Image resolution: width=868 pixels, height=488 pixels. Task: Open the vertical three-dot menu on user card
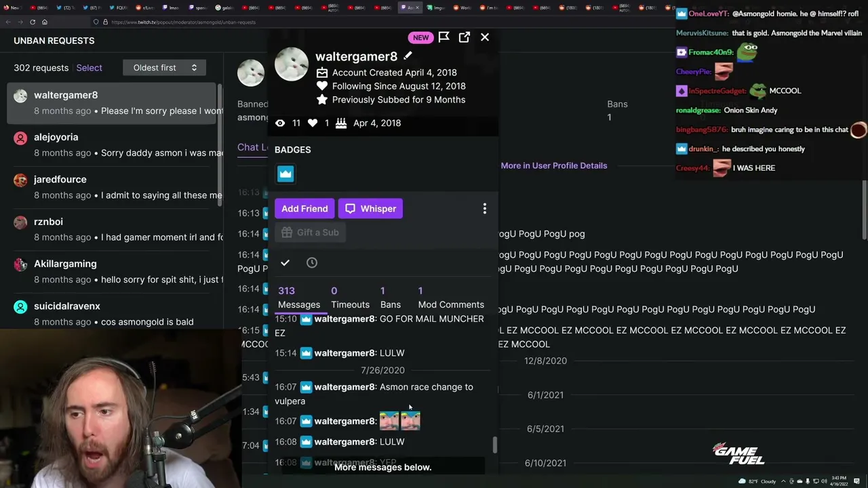484,209
